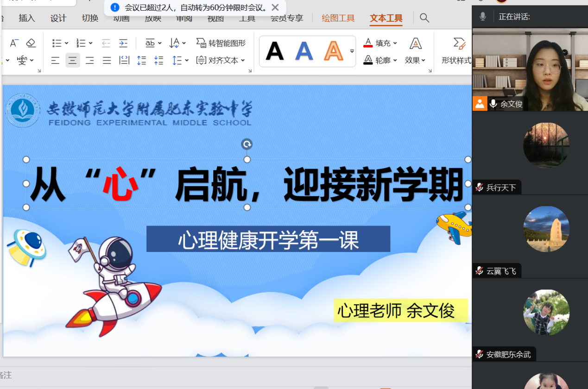Viewport: 588px width, 389px height.
Task: Click the text direction icon
Action: click(x=174, y=43)
